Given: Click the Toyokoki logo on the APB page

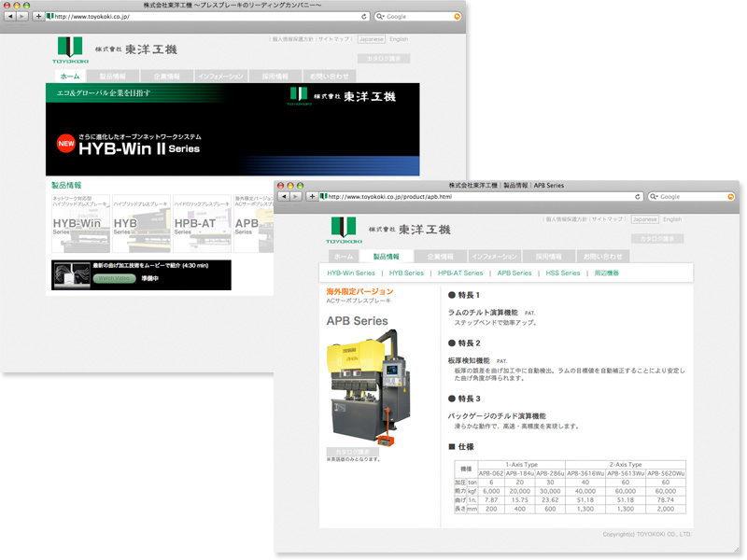Looking at the screenshot, I should 342,229.
